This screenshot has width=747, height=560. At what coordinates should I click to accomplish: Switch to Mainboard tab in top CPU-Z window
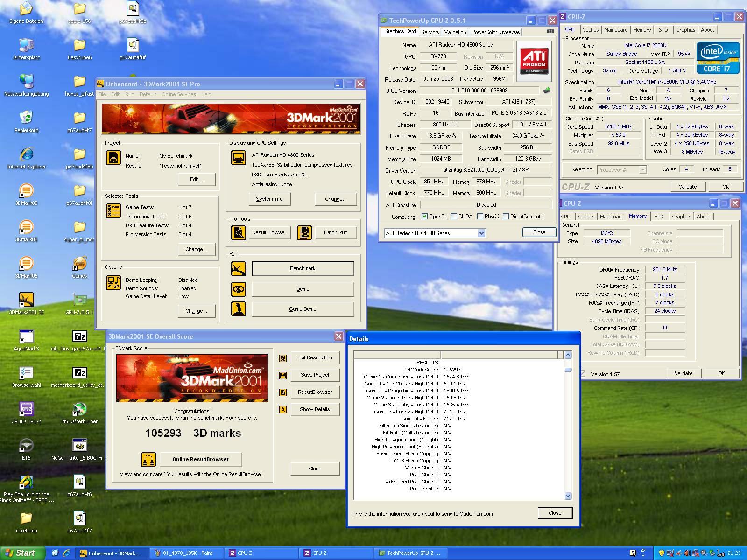click(616, 30)
